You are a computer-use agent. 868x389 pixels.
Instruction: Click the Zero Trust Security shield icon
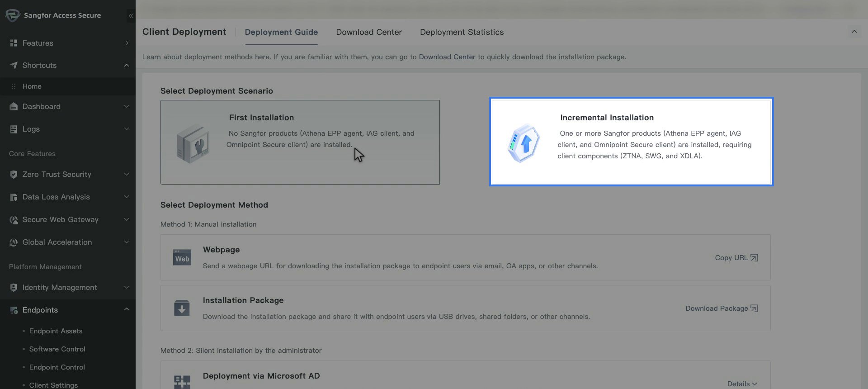click(x=14, y=174)
